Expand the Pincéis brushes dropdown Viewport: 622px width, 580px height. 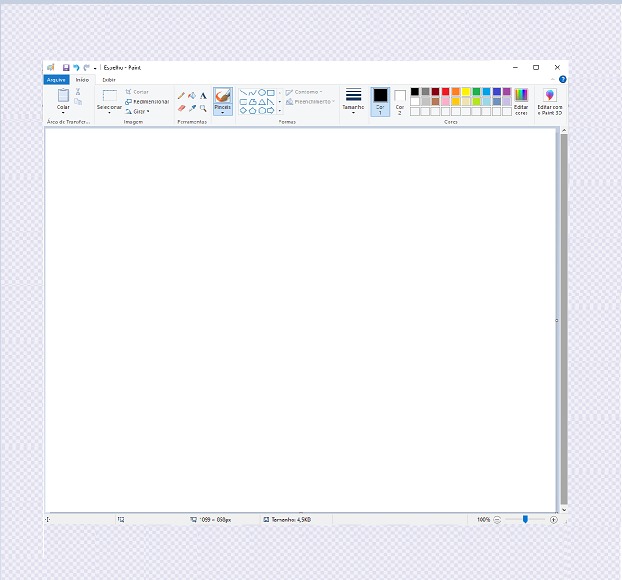point(222,112)
